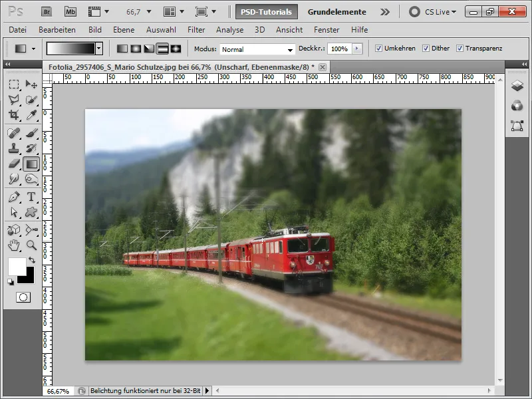Select the Zoom tool

tap(31, 245)
